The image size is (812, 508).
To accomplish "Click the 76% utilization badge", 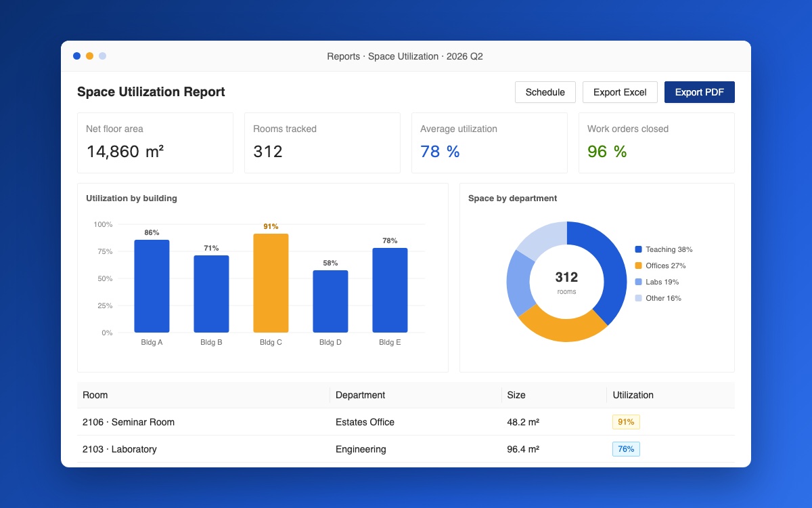I will click(x=626, y=449).
